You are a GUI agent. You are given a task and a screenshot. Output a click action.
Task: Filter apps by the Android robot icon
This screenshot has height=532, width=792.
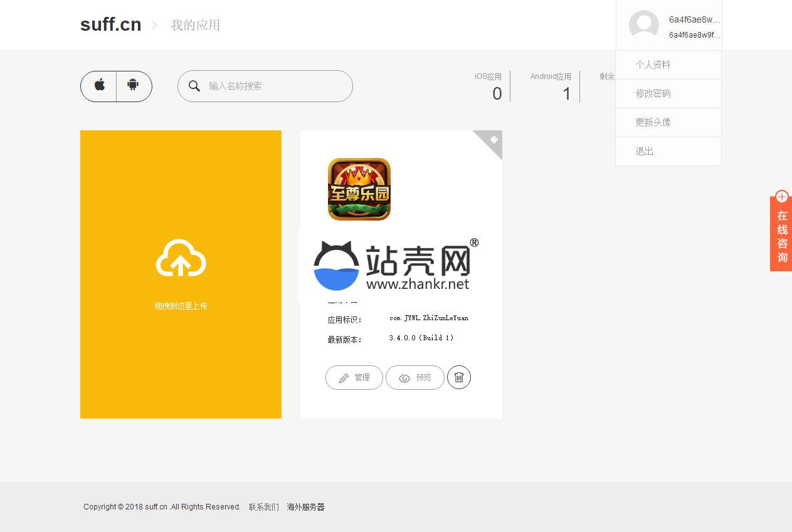[133, 85]
